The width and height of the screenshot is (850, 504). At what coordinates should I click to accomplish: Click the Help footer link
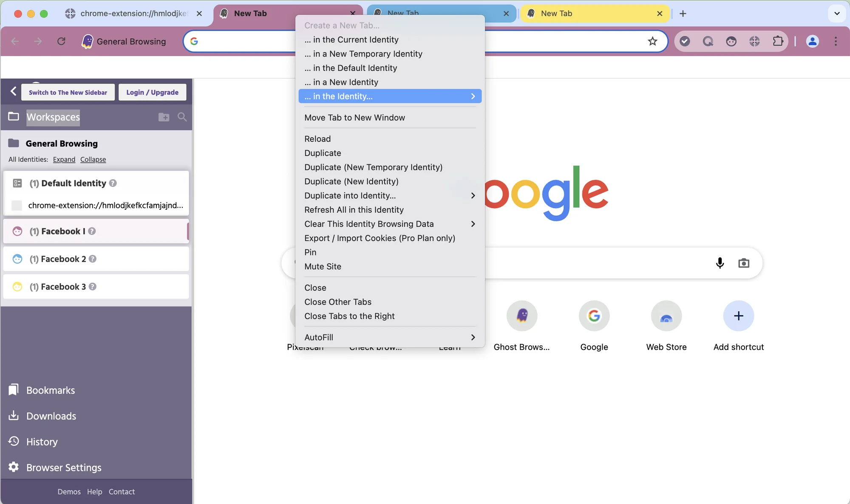click(94, 492)
